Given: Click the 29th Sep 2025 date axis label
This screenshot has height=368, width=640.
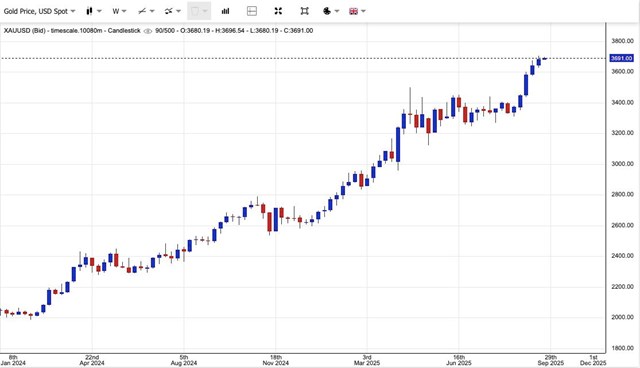Looking at the screenshot, I should pos(551,360).
